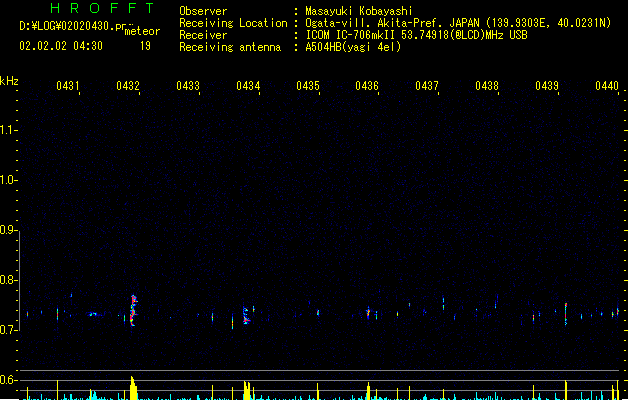The height and width of the screenshot is (400, 629).
Task: Click the 0.9 kHz axis label
Action: click(7, 230)
